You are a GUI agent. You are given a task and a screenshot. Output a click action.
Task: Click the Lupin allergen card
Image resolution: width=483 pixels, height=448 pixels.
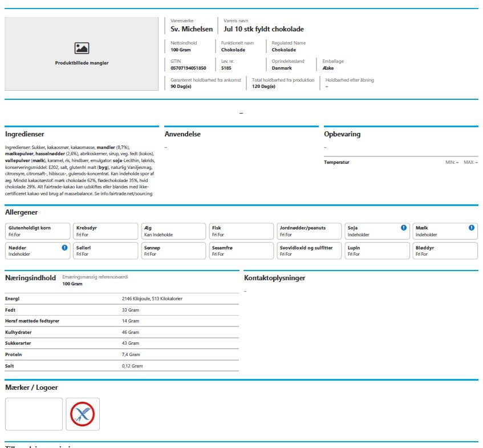click(378, 251)
